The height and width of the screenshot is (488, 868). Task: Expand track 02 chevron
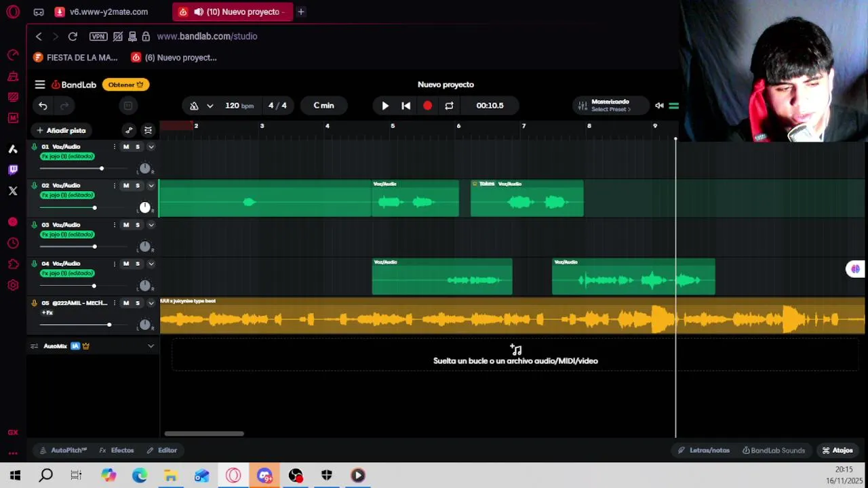pos(151,186)
